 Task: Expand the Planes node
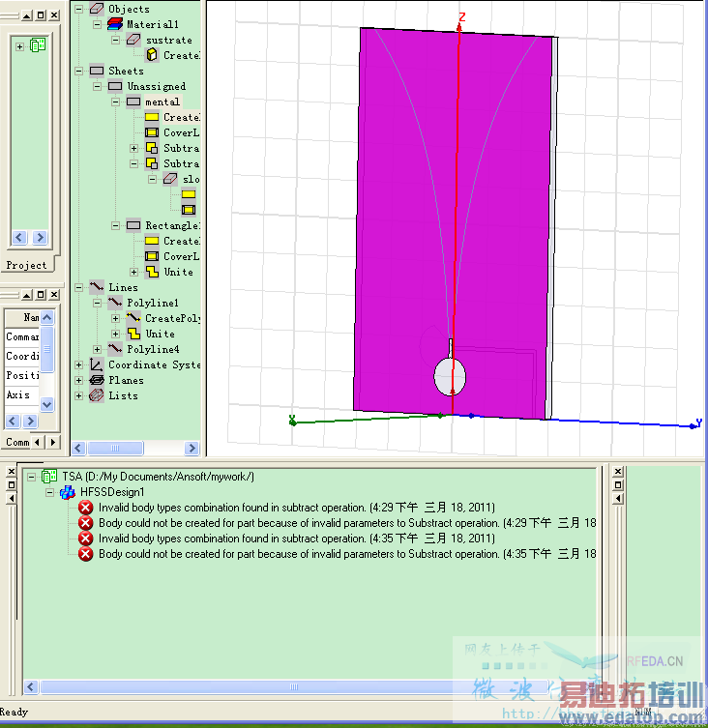[x=79, y=380]
